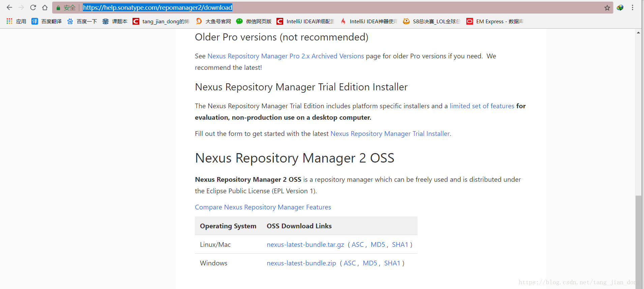This screenshot has height=289, width=644.
Task: Open SHA1 link in Linux/Mac row
Action: (400, 244)
